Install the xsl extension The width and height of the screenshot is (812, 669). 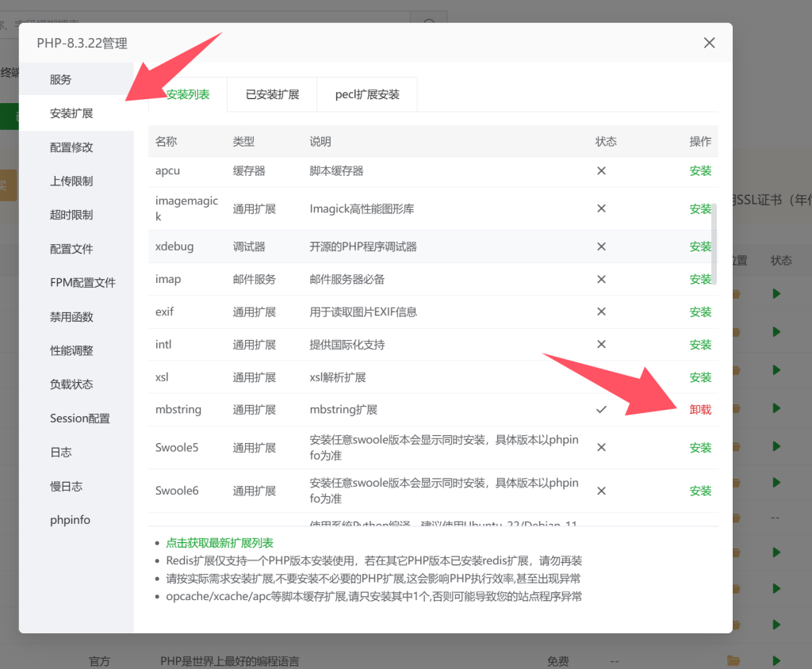pos(700,377)
